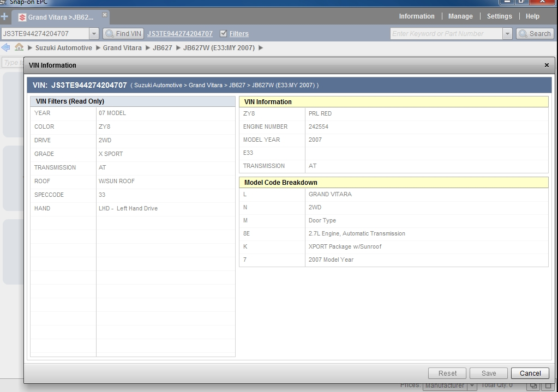The width and height of the screenshot is (558, 392).
Task: Expand the keyword search dropdown
Action: (x=507, y=34)
